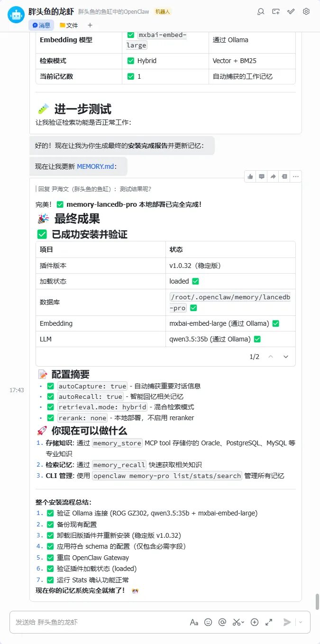Viewport: 320px width, 644px height.
Task: Switch to the 文件 tab
Action: [x=69, y=25]
